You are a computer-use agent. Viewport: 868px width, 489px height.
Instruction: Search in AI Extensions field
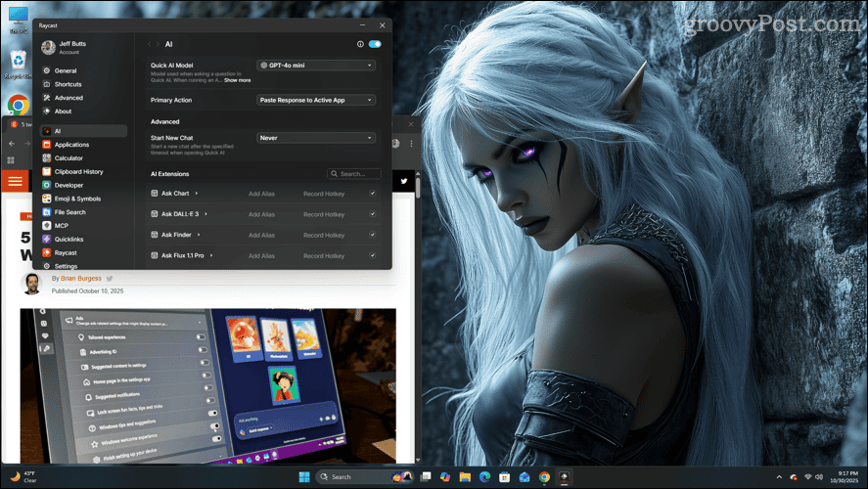(x=353, y=174)
